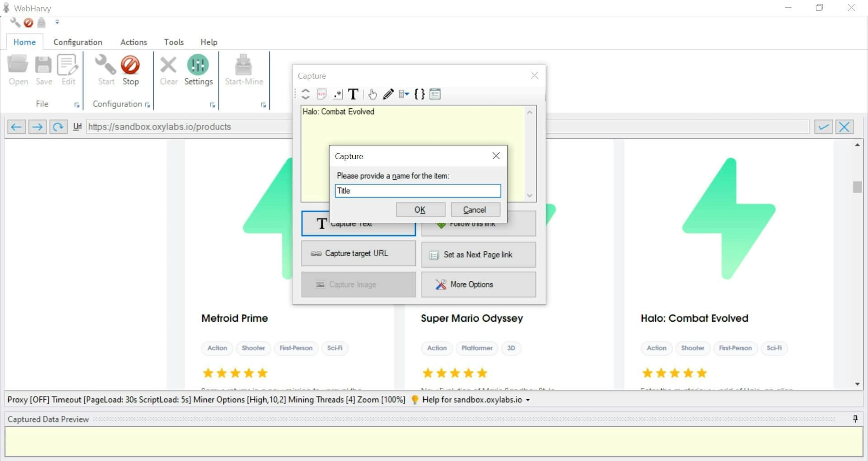Click the Open file ribbon button
868x461 pixels.
coord(18,71)
